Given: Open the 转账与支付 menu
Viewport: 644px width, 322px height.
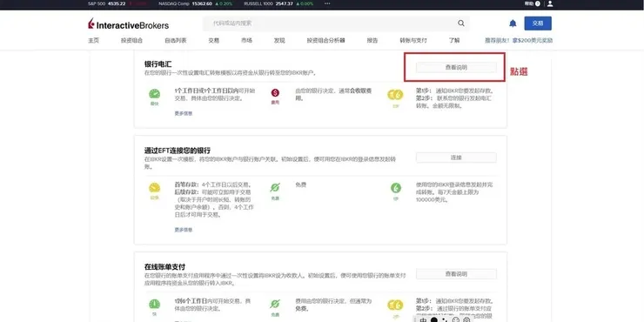Looking at the screenshot, I should (413, 41).
